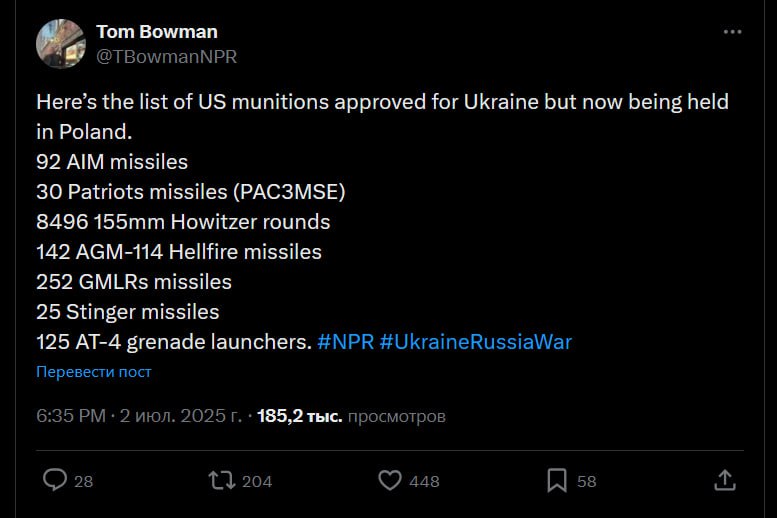Click the bookmark count of 58
The height and width of the screenshot is (518, 777).
coord(587,481)
